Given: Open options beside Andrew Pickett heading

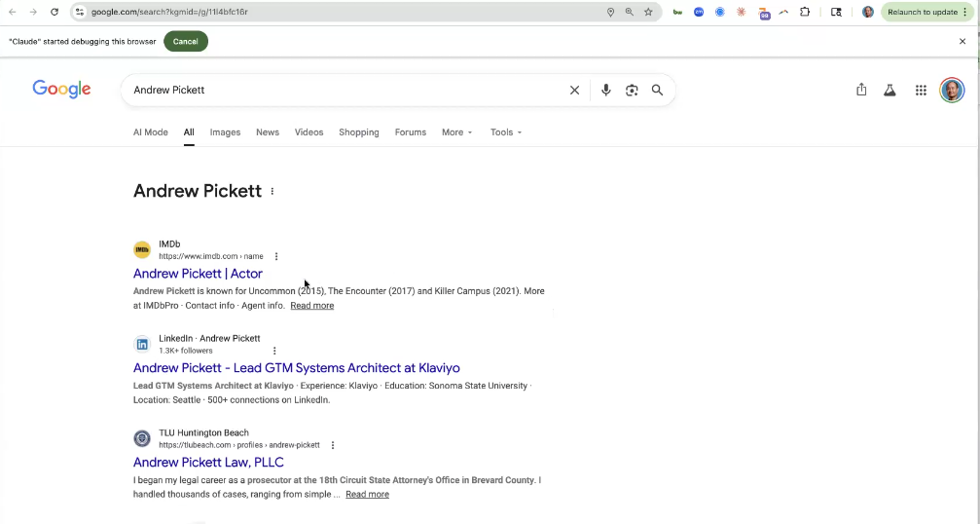Looking at the screenshot, I should point(272,191).
